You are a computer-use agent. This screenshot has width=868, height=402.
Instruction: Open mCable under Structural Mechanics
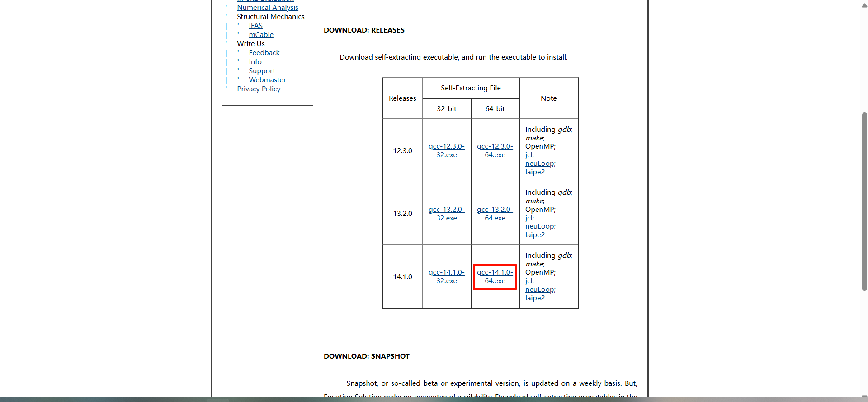[261, 35]
